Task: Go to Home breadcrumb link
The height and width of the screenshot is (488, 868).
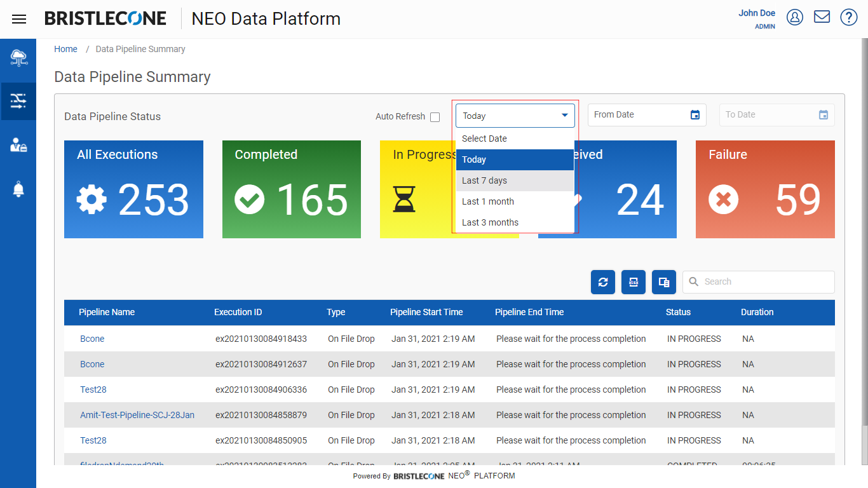Action: (65, 49)
